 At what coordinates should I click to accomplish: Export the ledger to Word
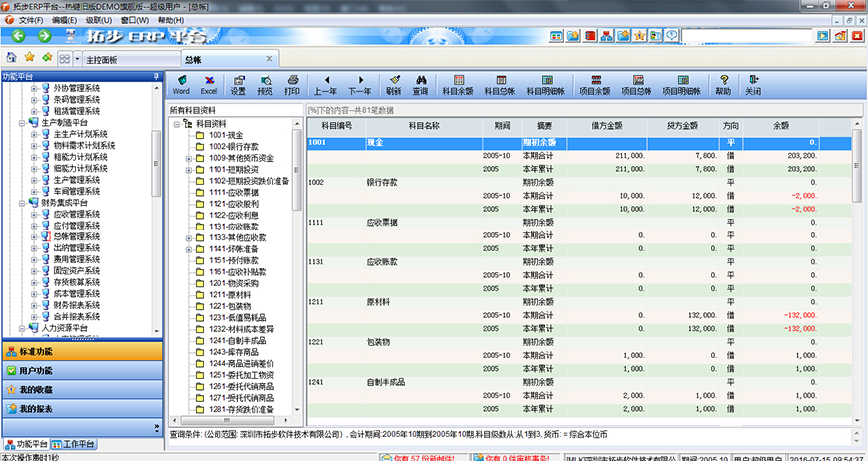[181, 84]
